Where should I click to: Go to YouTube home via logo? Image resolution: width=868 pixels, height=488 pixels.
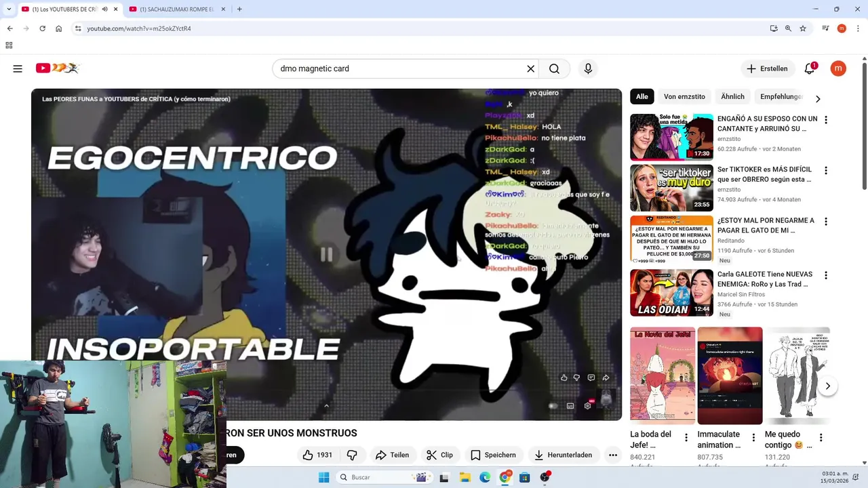[x=58, y=68]
